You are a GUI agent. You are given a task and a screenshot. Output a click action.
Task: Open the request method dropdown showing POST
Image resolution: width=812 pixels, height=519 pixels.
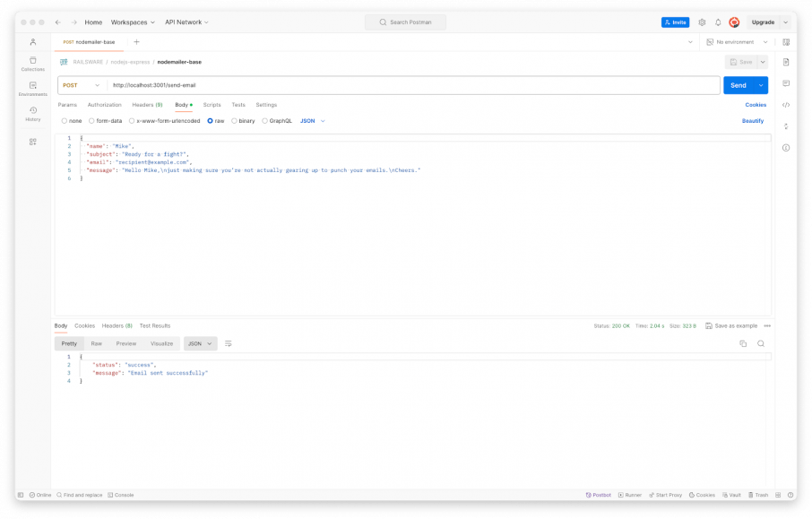point(82,83)
